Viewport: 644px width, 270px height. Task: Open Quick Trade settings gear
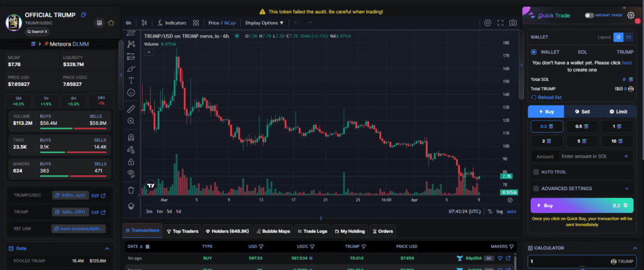tap(631, 15)
